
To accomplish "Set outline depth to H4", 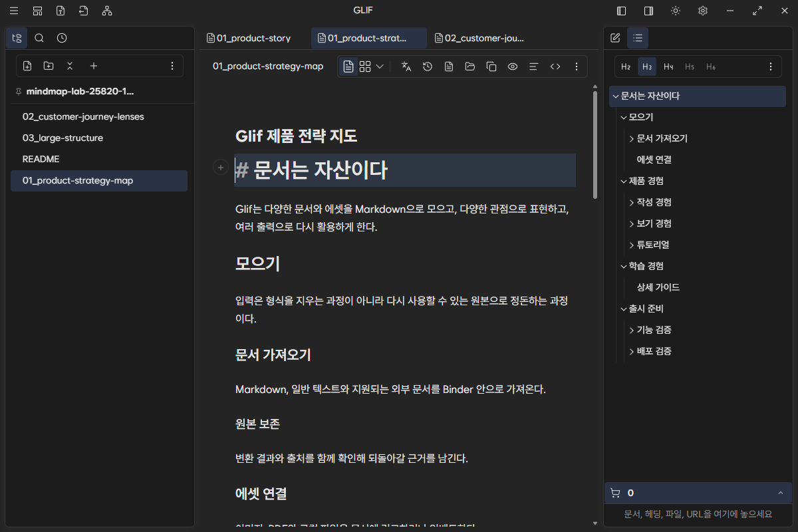I will coord(668,66).
